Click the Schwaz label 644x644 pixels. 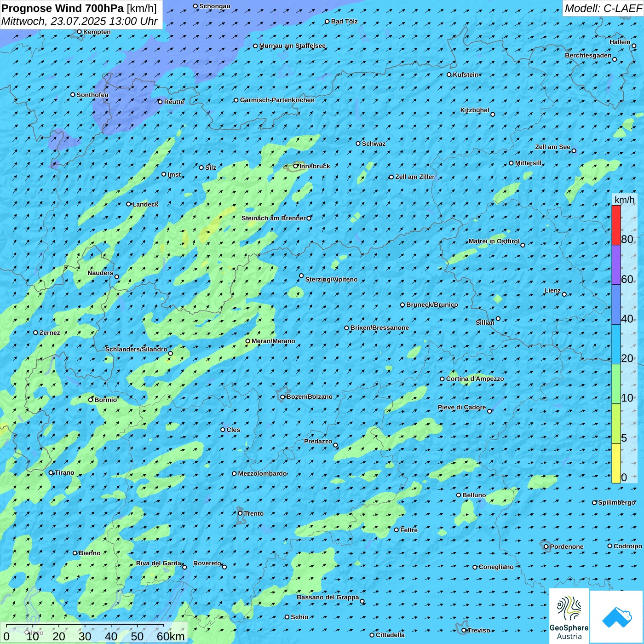coord(374,144)
